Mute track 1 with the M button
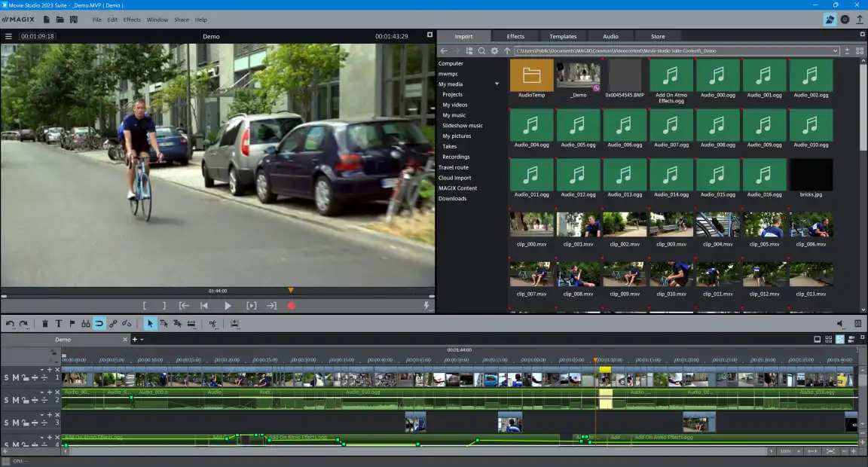Viewport: 868px width, 467px height. pyautogui.click(x=15, y=378)
